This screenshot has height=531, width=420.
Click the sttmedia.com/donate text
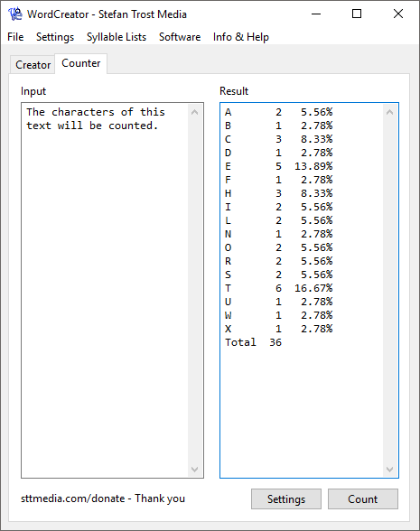[72, 498]
